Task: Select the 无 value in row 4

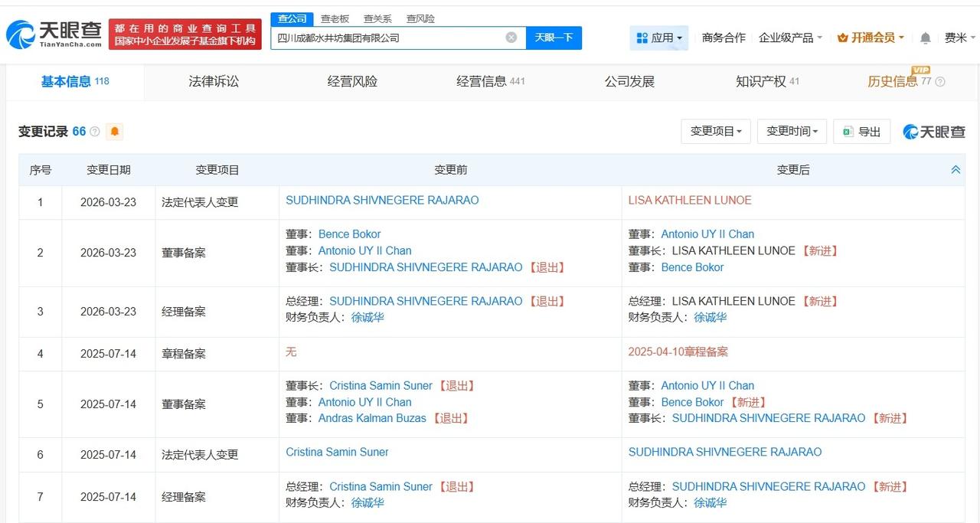Action: 291,351
